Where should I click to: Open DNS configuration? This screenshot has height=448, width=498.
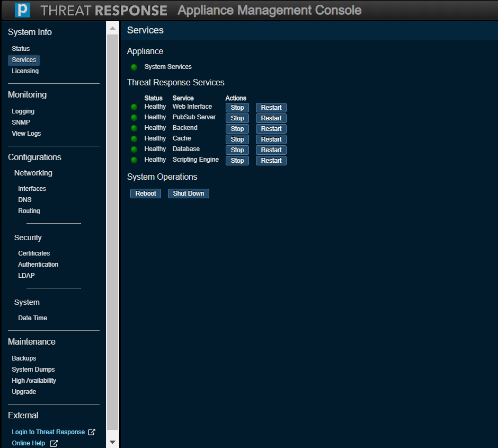[25, 199]
